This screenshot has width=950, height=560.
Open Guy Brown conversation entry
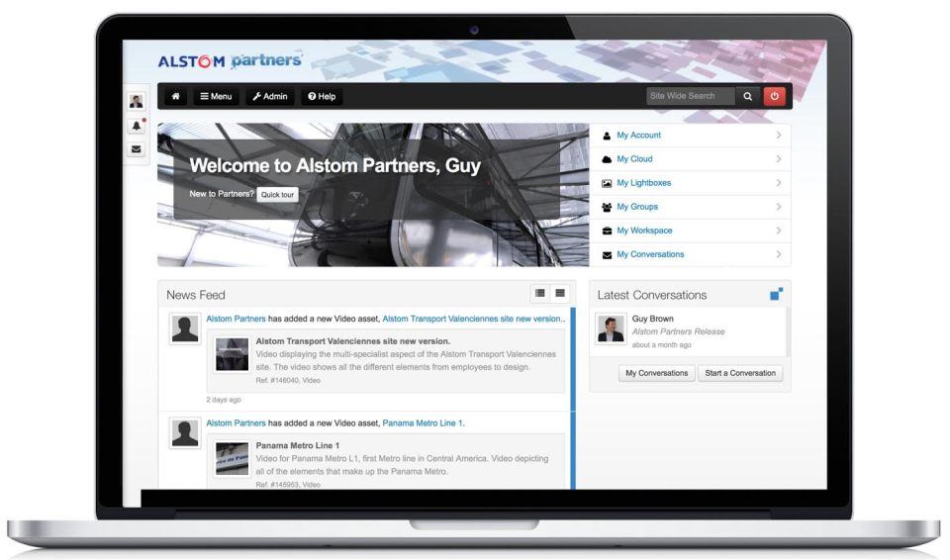tap(689, 331)
